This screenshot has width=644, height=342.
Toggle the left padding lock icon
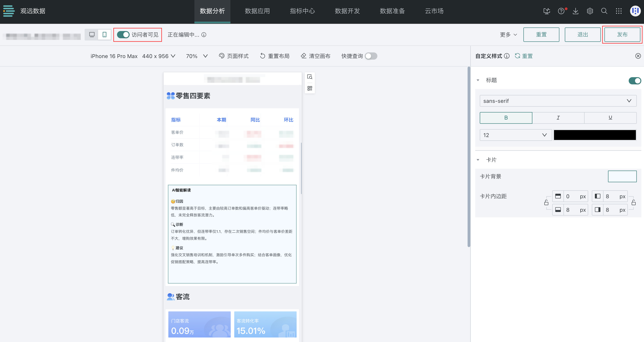[546, 202]
